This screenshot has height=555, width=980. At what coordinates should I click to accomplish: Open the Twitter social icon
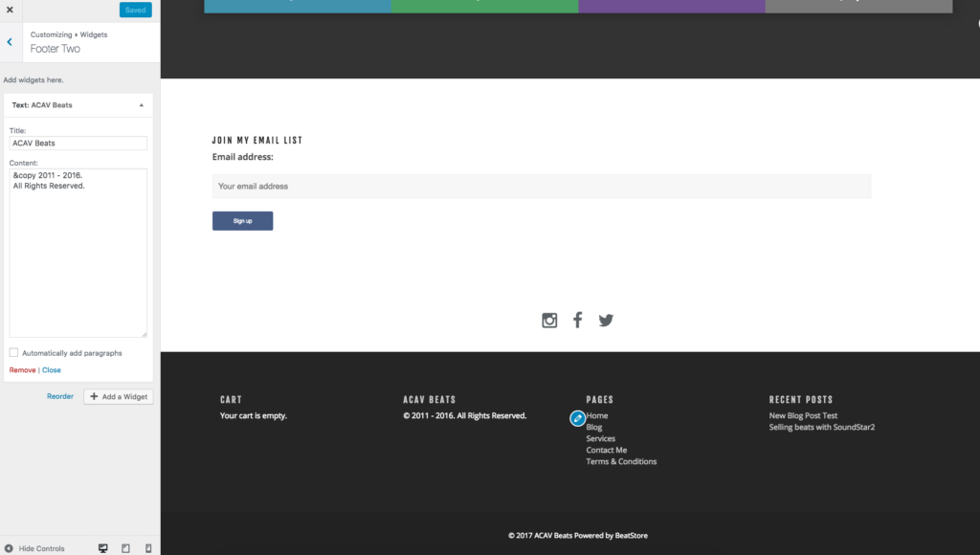click(x=606, y=321)
